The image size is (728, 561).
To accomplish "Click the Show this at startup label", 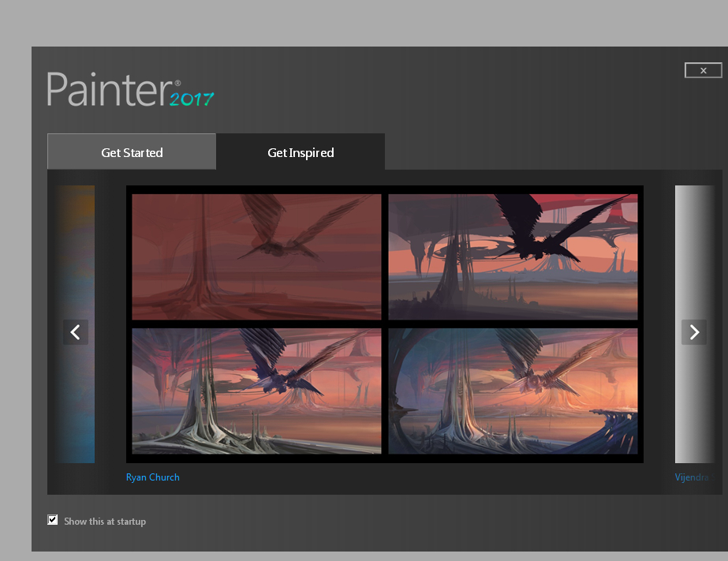I will (105, 522).
